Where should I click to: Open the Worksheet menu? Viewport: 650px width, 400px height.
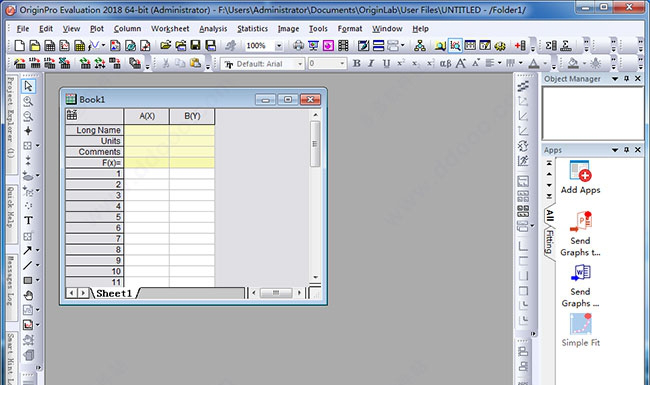pyautogui.click(x=170, y=29)
